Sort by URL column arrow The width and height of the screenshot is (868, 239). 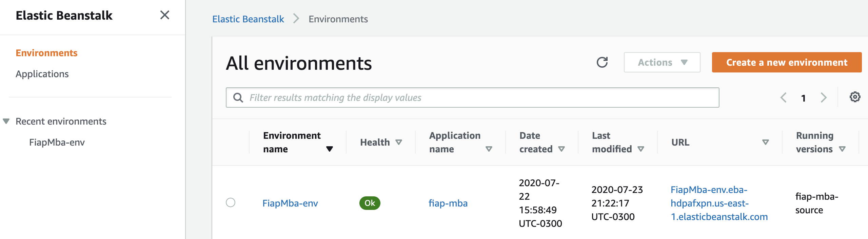pyautogui.click(x=765, y=142)
